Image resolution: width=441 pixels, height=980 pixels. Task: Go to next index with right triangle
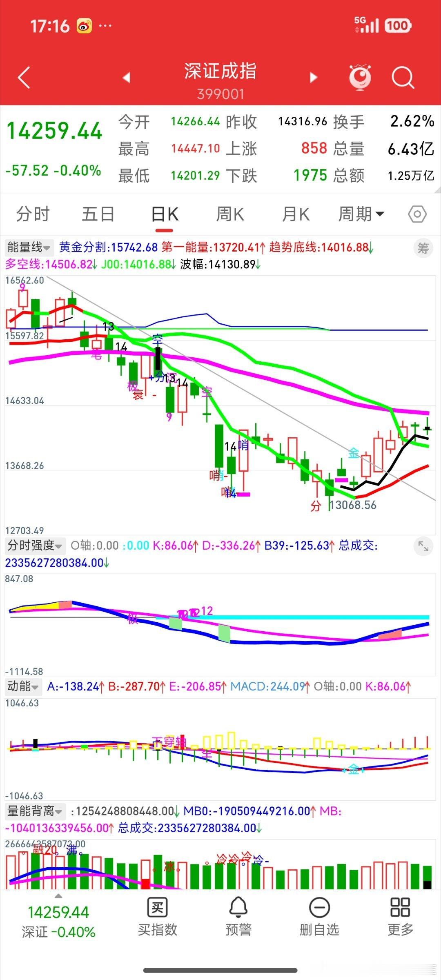coord(313,77)
